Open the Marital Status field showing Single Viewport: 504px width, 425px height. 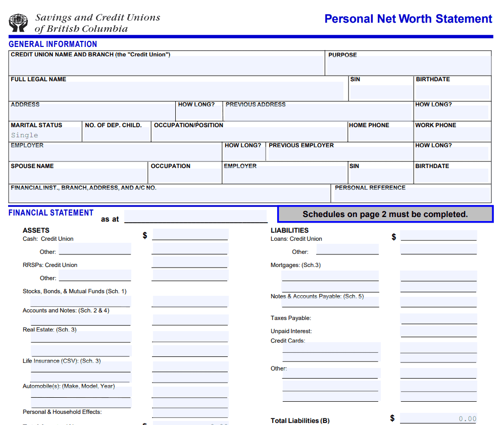coord(45,135)
